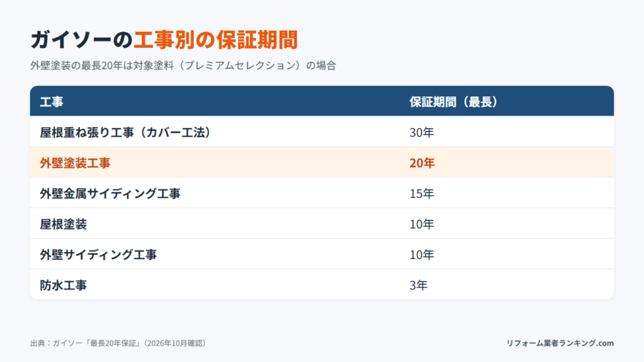Click the highlighted 20年 value

[x=422, y=163]
